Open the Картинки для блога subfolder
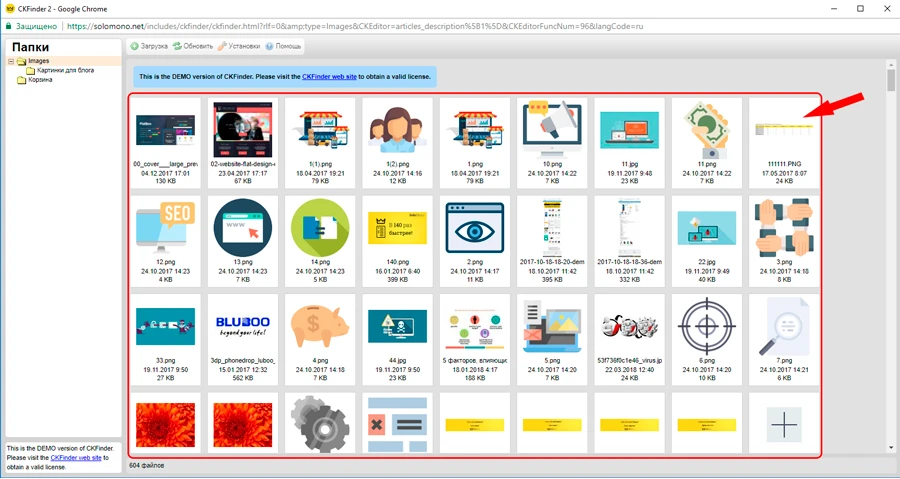This screenshot has width=900, height=479. 66,70
